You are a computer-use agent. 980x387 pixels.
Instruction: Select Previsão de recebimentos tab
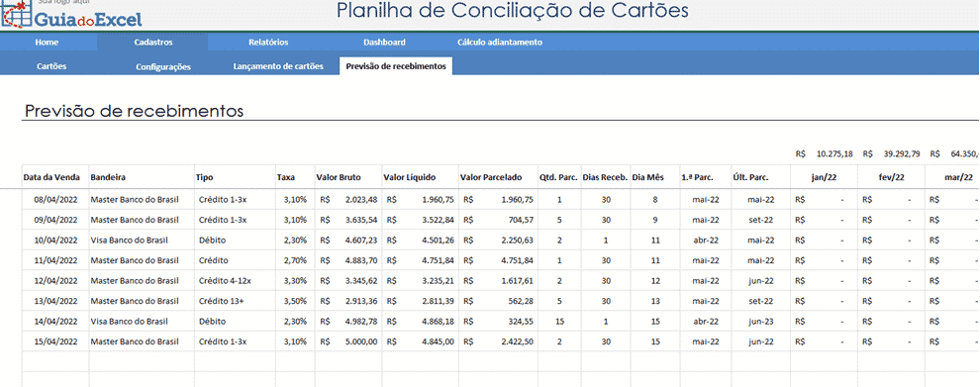pos(396,66)
